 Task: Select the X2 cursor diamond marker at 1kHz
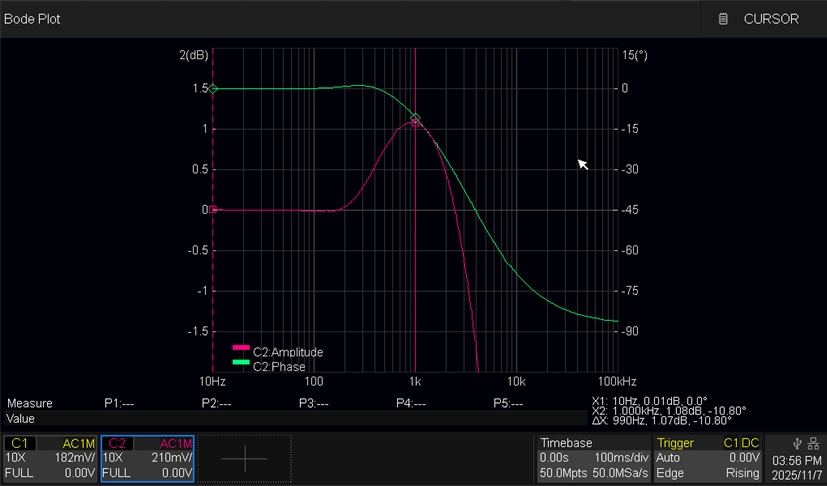[416, 120]
